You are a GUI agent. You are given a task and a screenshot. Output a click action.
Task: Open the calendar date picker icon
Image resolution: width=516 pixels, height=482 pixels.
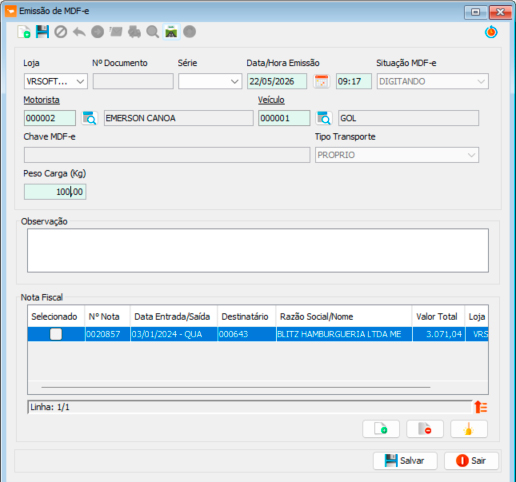click(321, 81)
